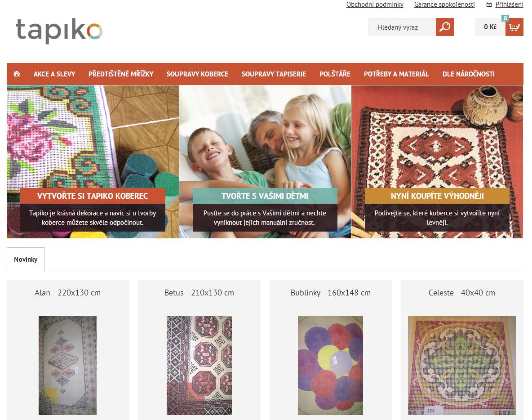532x420 pixels.
Task: Click the magnifier search button
Action: [444, 27]
